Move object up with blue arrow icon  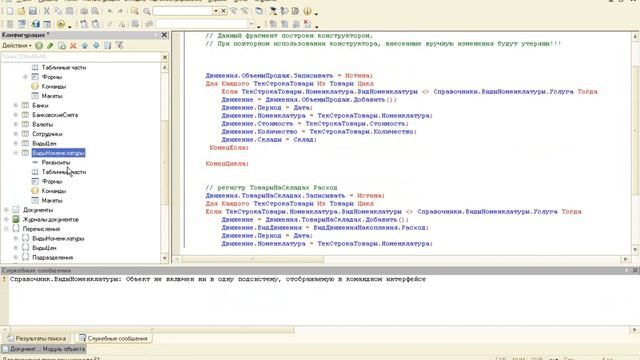[84, 46]
